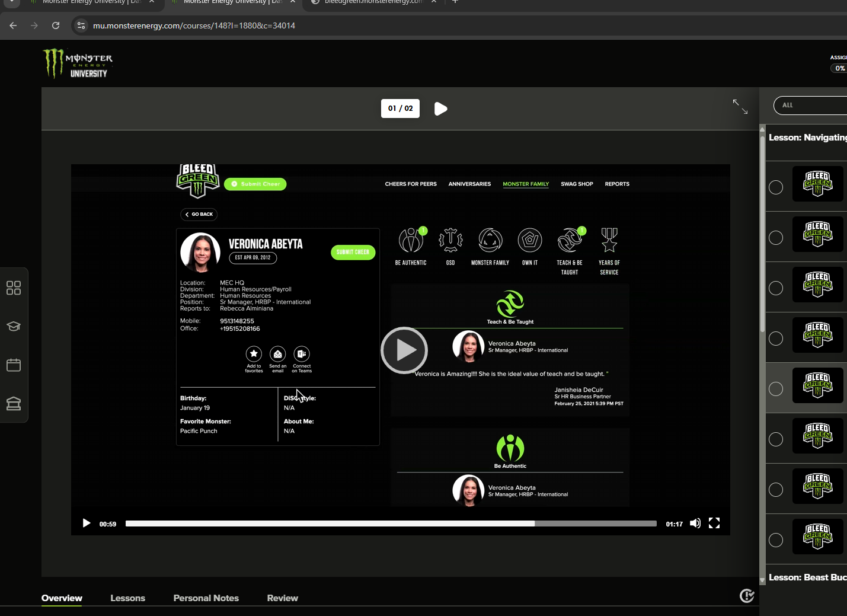Open the tab search dropdown arrow

(x=12, y=2)
